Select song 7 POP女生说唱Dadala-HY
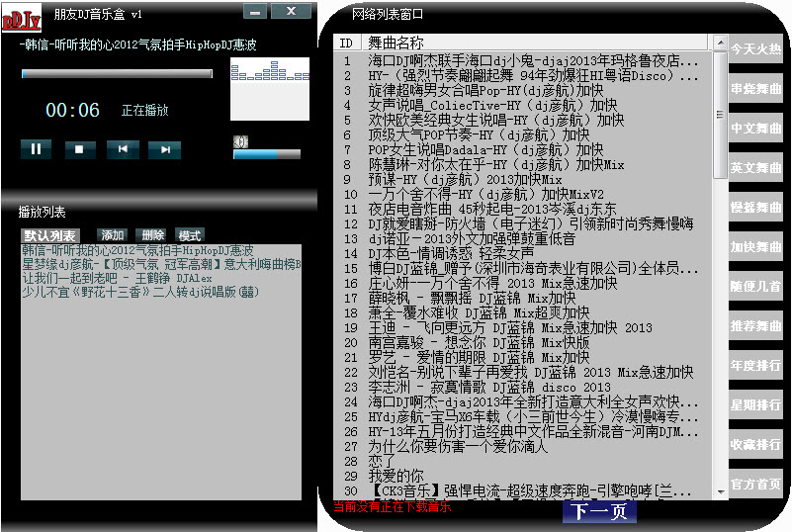Image resolution: width=792 pixels, height=532 pixels. click(523, 149)
